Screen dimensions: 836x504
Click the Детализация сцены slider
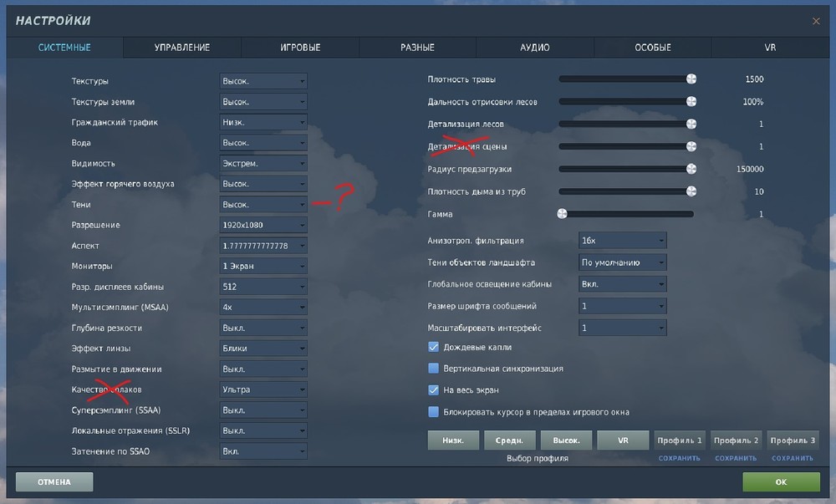627,146
